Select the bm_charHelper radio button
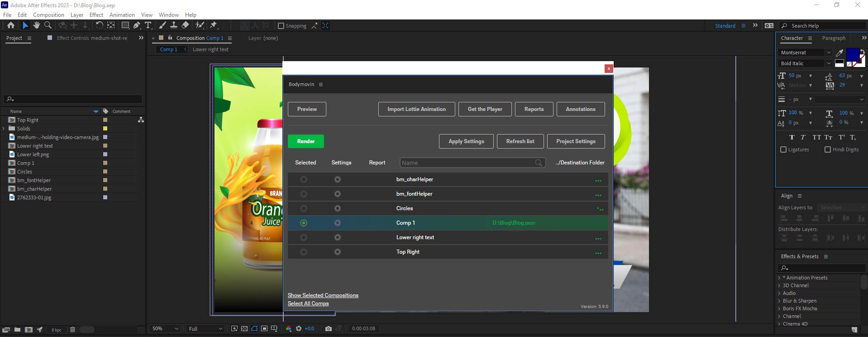The height and width of the screenshot is (337, 868). pyautogui.click(x=304, y=179)
